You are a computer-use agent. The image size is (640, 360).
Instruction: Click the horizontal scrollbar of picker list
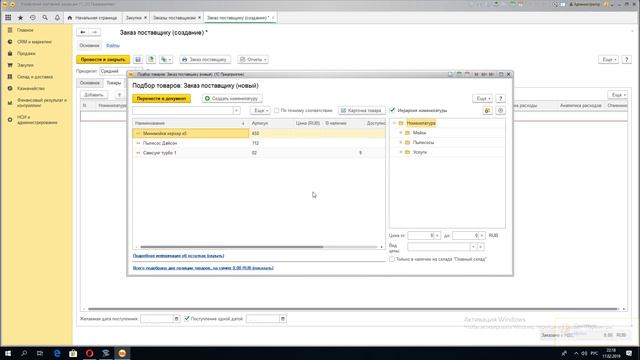coord(232,247)
